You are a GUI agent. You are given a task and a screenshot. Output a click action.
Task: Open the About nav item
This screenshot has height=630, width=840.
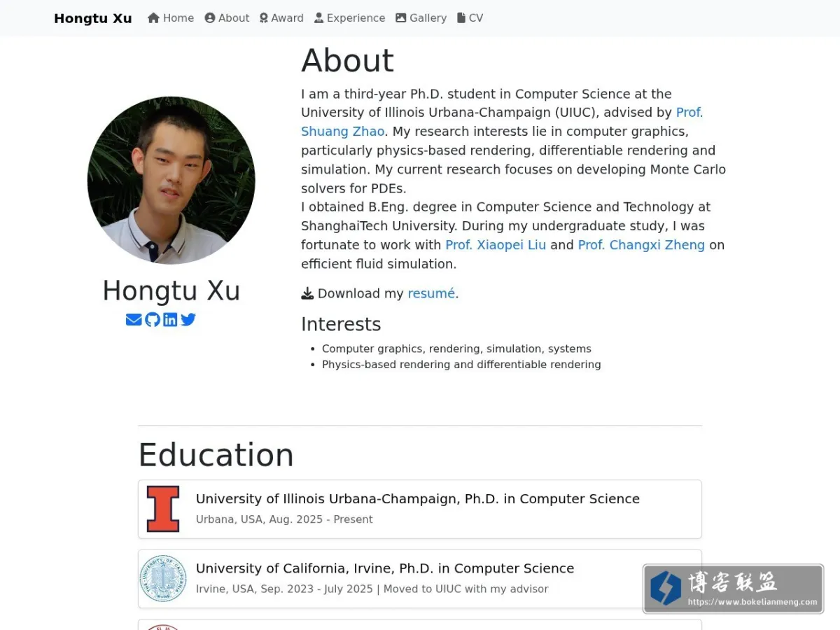click(x=227, y=18)
